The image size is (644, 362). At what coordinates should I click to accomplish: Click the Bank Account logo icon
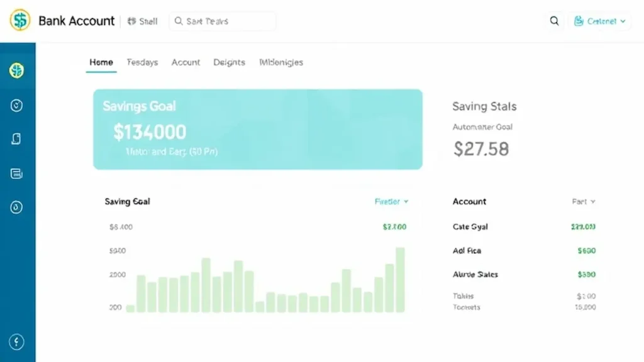coord(19,20)
